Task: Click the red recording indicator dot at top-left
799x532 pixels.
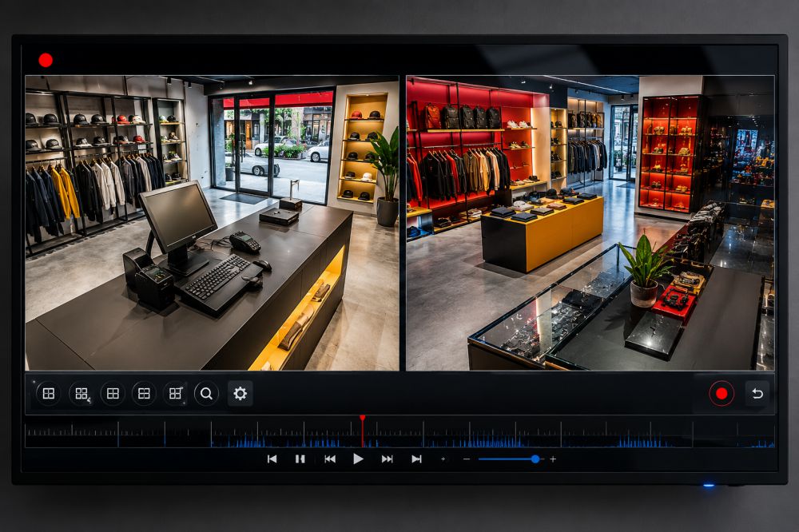Action: coord(46,60)
